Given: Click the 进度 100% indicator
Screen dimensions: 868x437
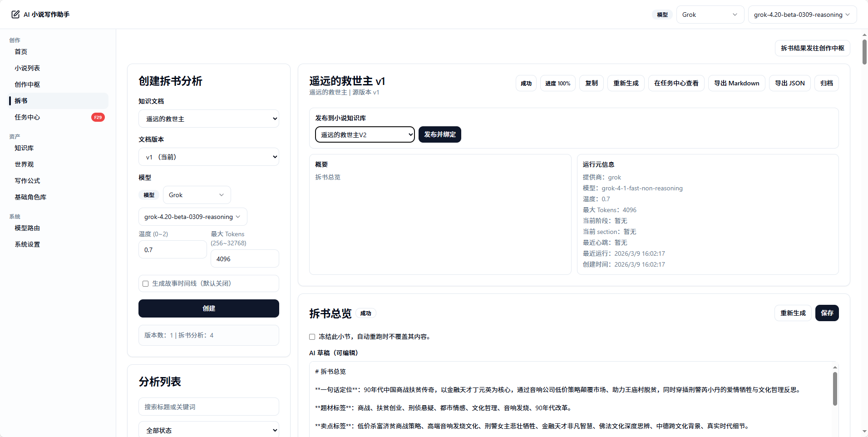Looking at the screenshot, I should pos(557,83).
